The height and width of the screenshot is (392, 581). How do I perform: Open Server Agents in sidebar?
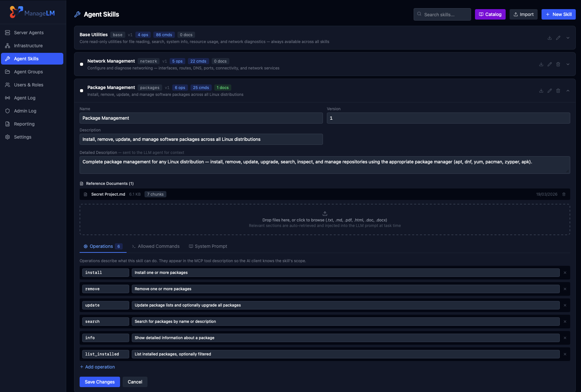point(32,33)
